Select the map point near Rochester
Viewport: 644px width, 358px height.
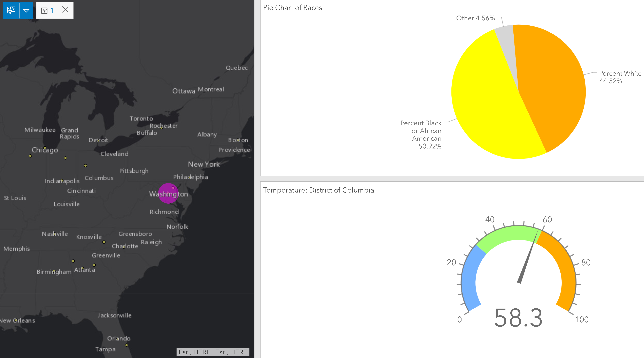[162, 128]
